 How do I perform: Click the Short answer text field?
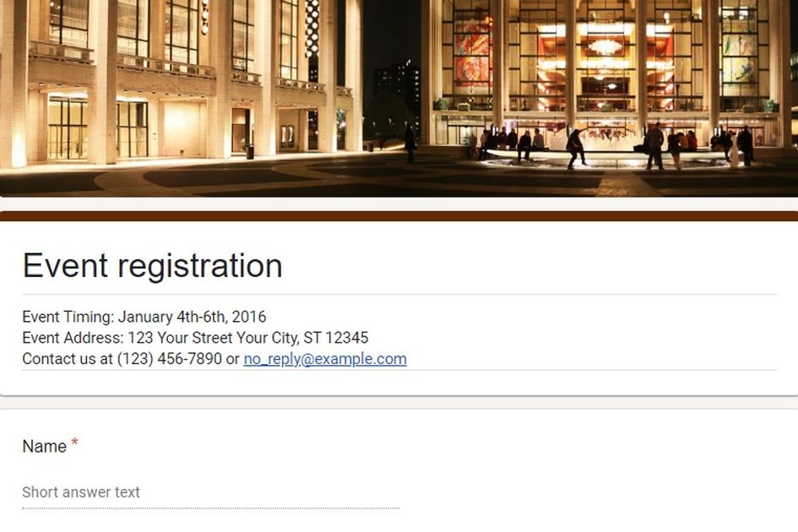click(211, 492)
